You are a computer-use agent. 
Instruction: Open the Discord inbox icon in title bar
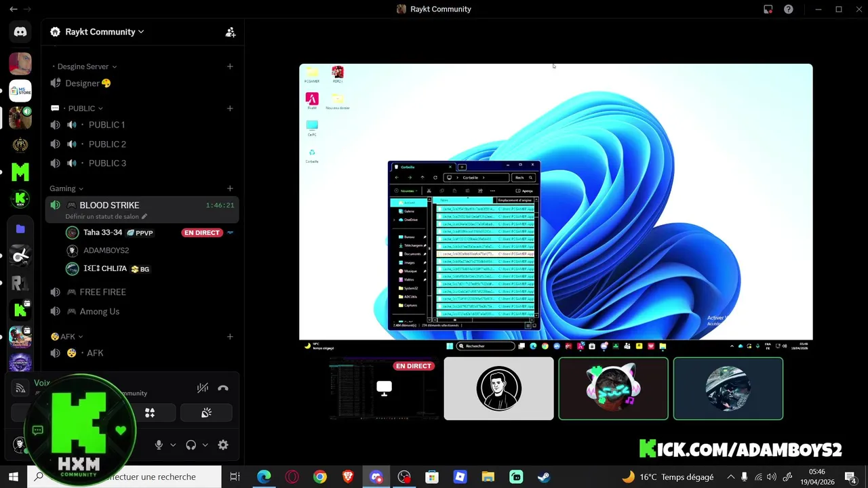pyautogui.click(x=768, y=9)
